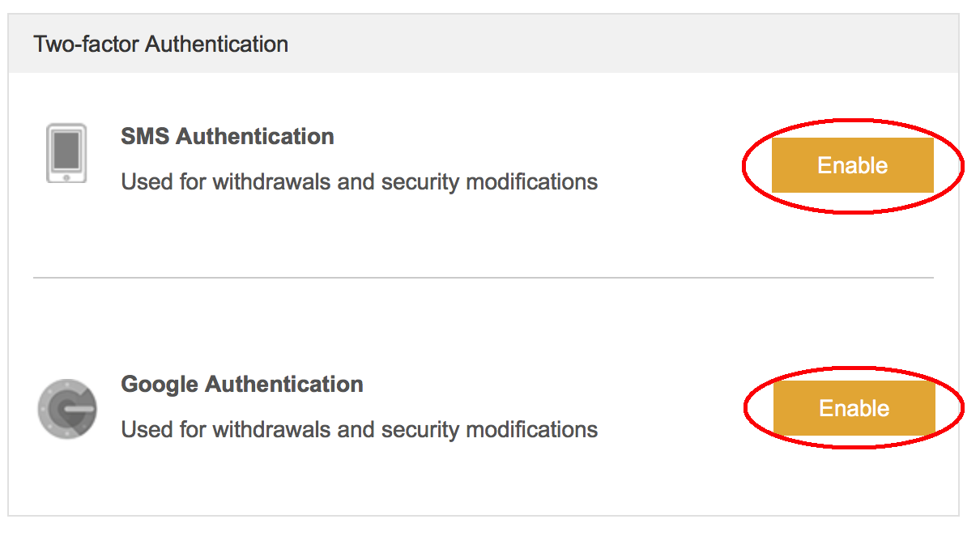Click the divider between SMS and Google

(x=483, y=278)
